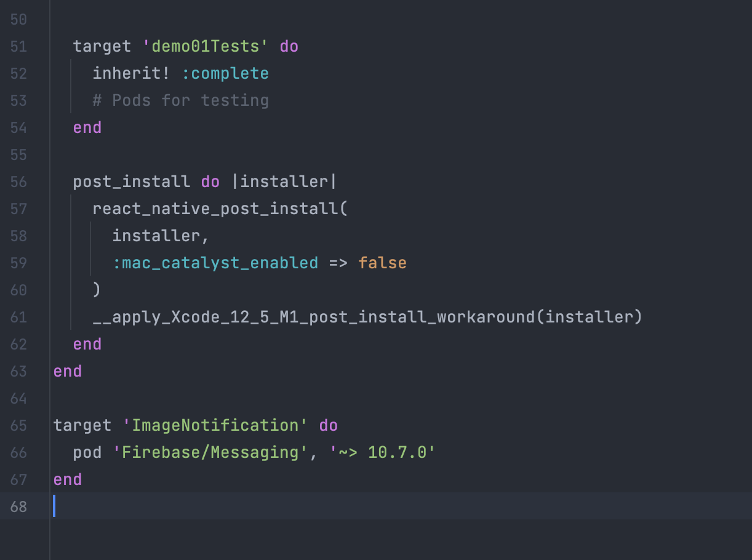The height and width of the screenshot is (560, 752).
Task: Click the closing parenthesis on line 60
Action: pos(97,290)
